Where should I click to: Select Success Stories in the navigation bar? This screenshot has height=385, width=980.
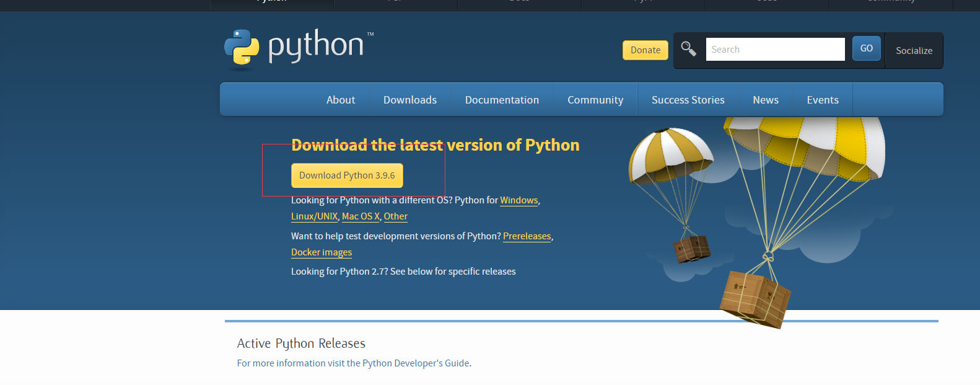688,100
